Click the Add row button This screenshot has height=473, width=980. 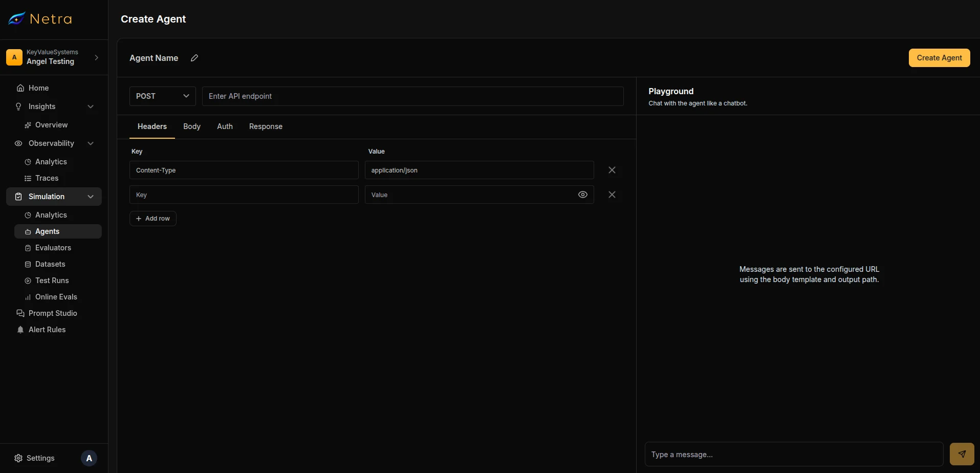click(x=153, y=219)
